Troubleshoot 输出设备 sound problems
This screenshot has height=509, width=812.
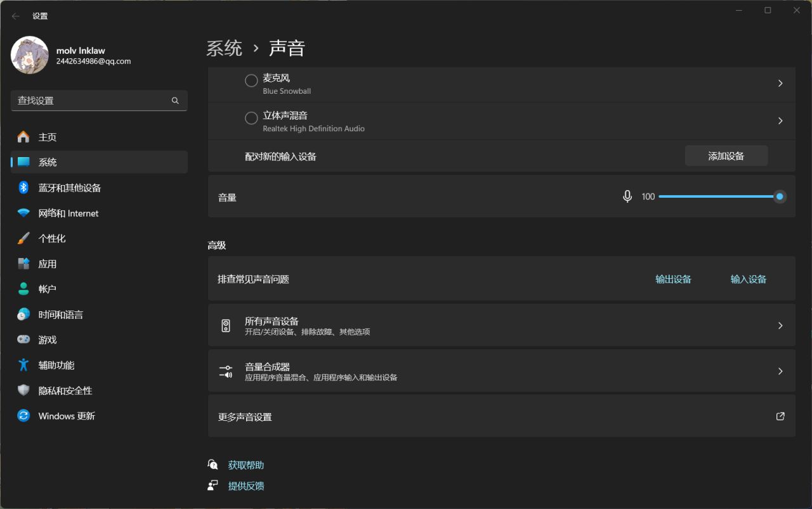(673, 279)
